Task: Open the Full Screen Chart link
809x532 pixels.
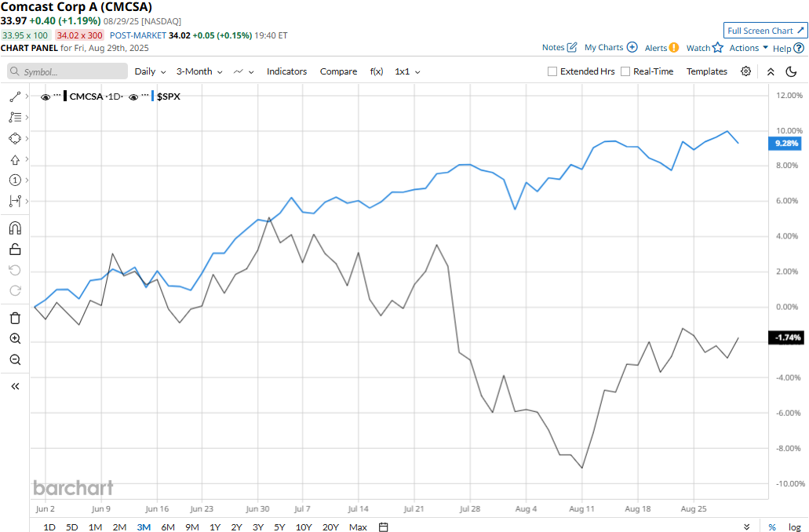Action: tap(765, 31)
